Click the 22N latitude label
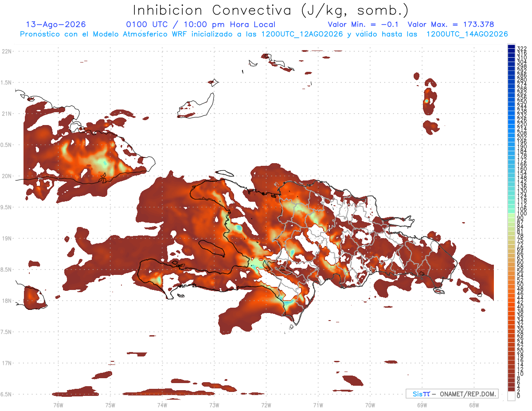Image resolution: width=532 pixels, height=411 pixels. click(x=7, y=51)
